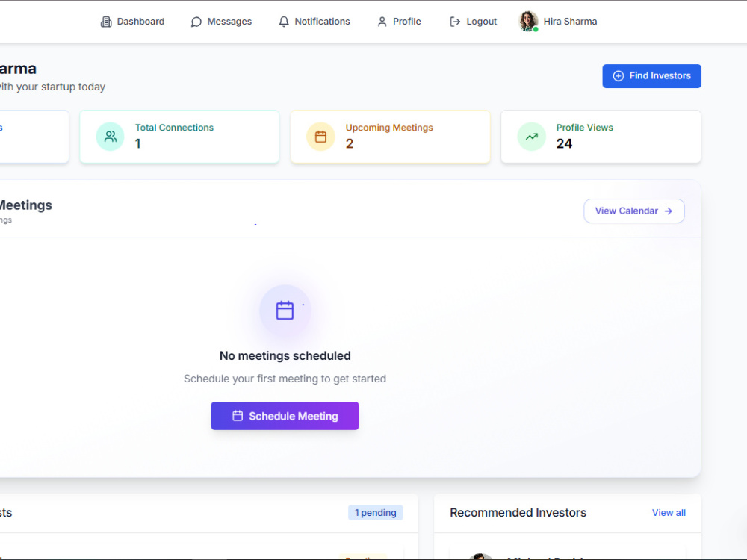Click the Find Investors button
This screenshot has height=560, width=747.
click(651, 76)
